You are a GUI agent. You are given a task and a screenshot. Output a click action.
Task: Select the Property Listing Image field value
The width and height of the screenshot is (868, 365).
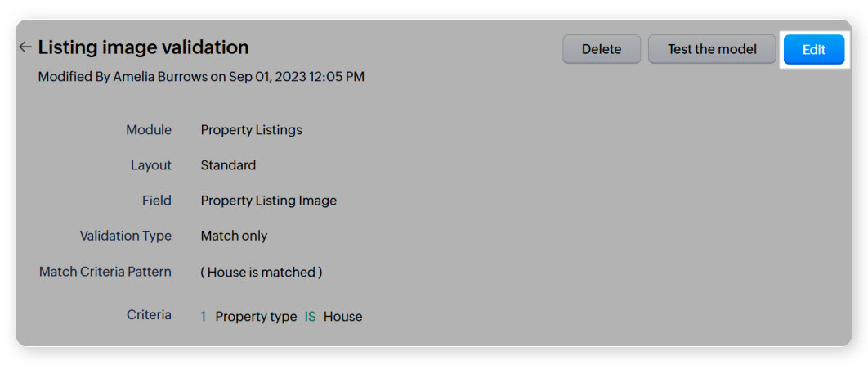click(268, 201)
